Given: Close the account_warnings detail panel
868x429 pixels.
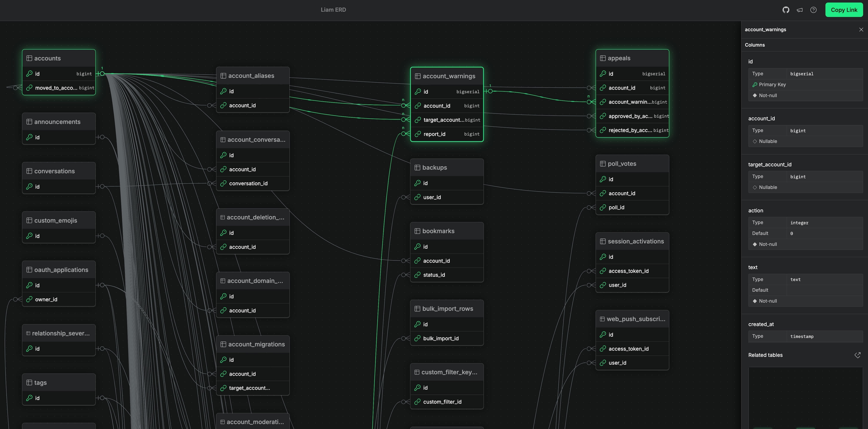Looking at the screenshot, I should click(x=861, y=30).
